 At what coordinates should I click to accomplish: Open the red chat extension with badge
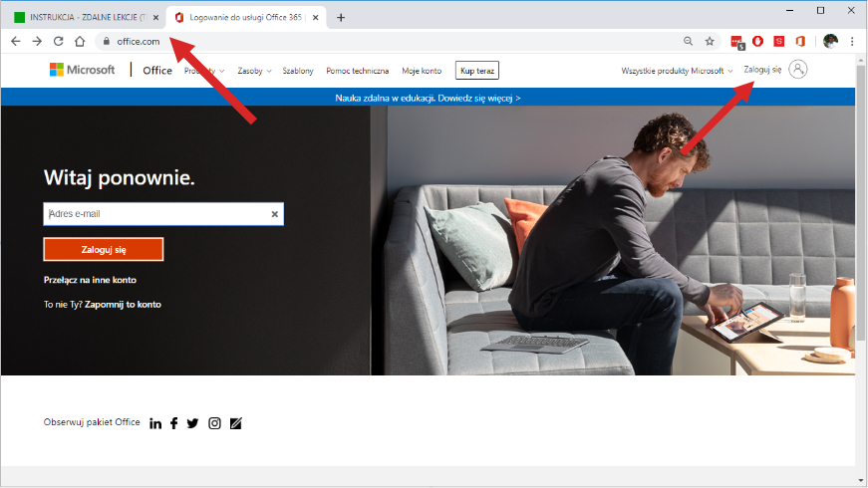pos(736,42)
